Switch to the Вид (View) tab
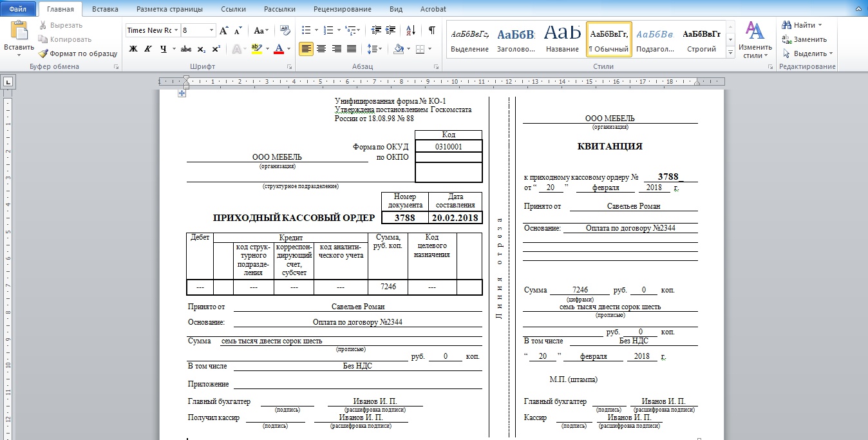868x440 pixels. (397, 9)
